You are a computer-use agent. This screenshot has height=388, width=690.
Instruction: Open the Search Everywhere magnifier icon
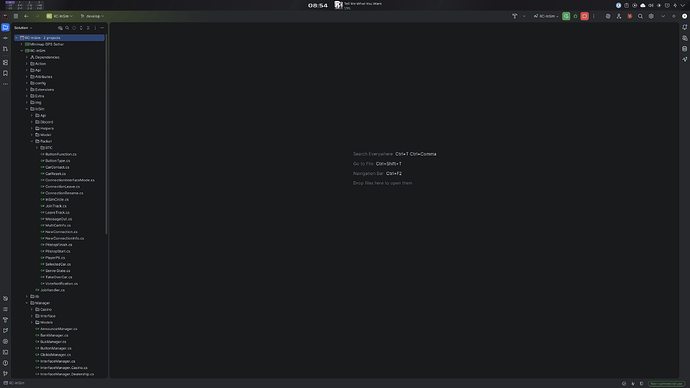640,16
